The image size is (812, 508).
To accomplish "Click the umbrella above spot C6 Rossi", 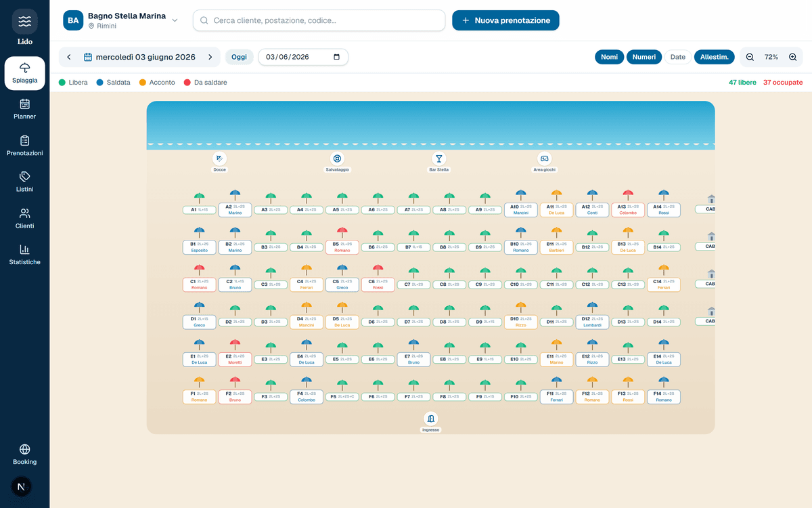I will [x=378, y=271].
